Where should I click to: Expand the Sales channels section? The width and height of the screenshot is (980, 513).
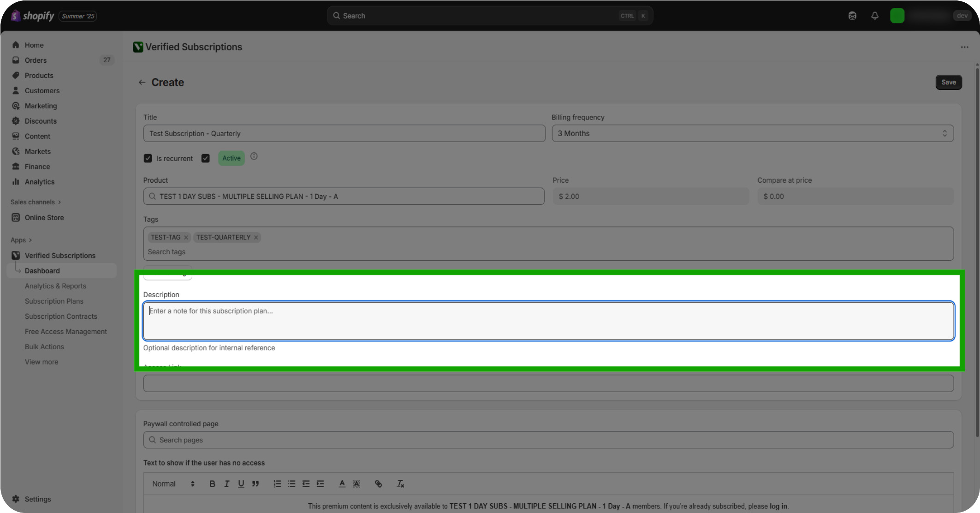[x=36, y=202]
